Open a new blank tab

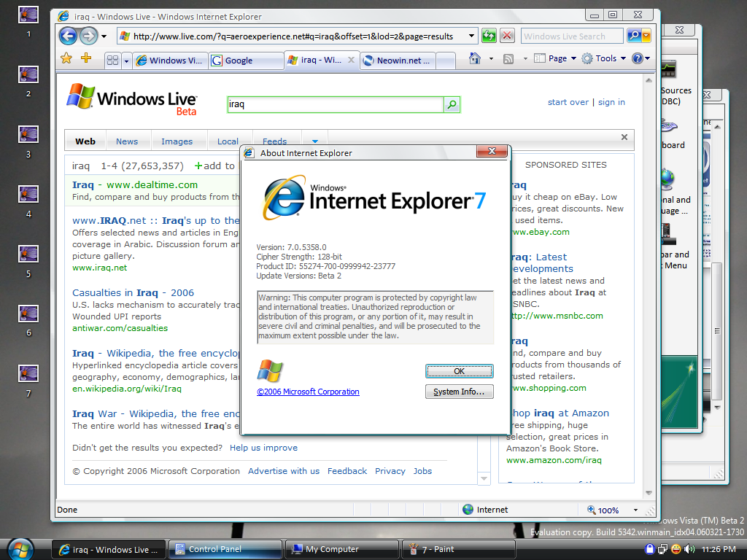tap(445, 61)
